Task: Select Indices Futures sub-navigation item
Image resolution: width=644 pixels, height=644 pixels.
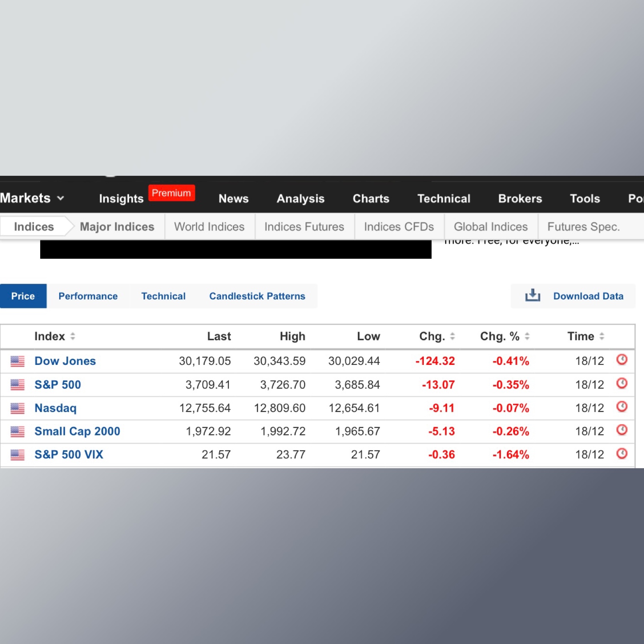Action: coord(304,226)
